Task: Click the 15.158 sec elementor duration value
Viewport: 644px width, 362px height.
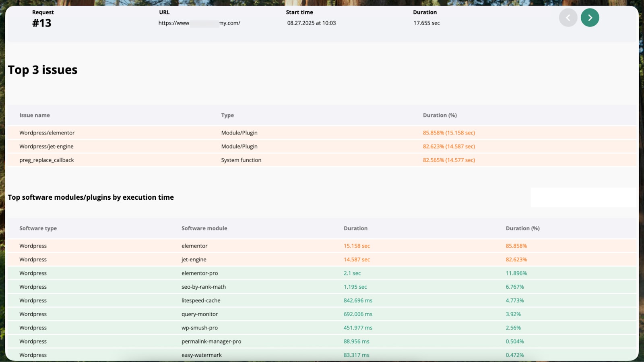Action: click(x=357, y=246)
